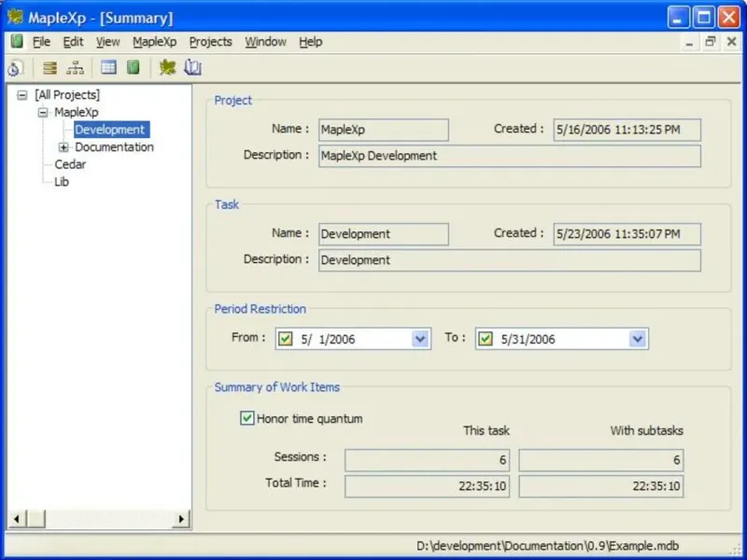This screenshot has height=560, width=747.
Task: Open the Projects menu
Action: pos(210,42)
